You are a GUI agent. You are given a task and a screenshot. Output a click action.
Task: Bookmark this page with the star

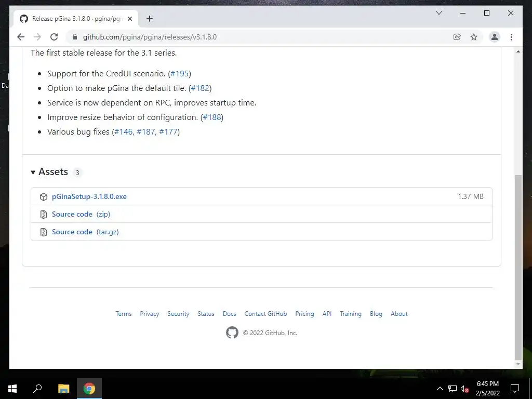point(474,37)
